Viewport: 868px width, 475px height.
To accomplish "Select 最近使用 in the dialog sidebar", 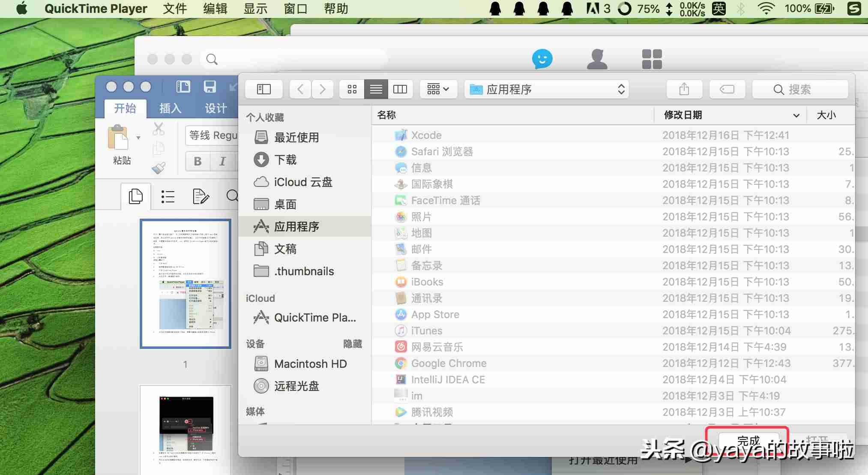I will [x=305, y=137].
